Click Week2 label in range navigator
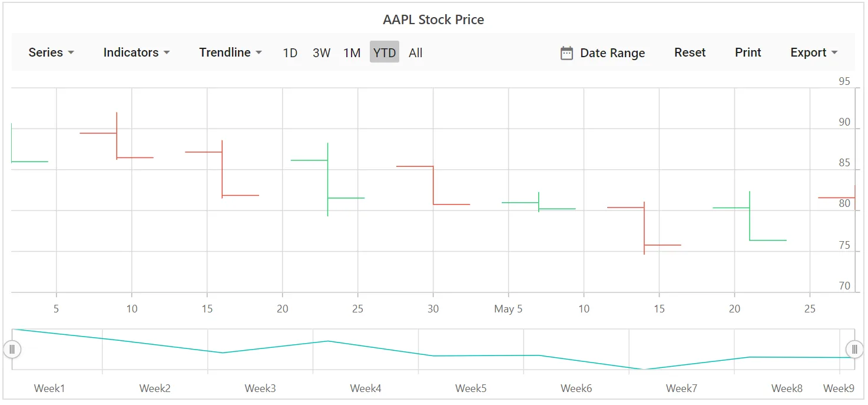868x405 pixels. pyautogui.click(x=155, y=388)
